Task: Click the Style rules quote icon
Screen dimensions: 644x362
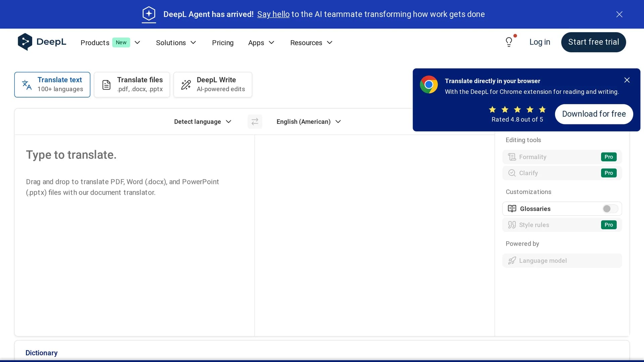Action: [x=512, y=225]
